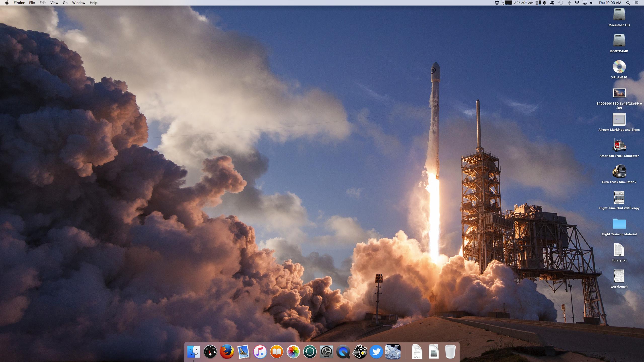Open the Photos app in the Dock
The height and width of the screenshot is (362, 644).
[x=293, y=351]
